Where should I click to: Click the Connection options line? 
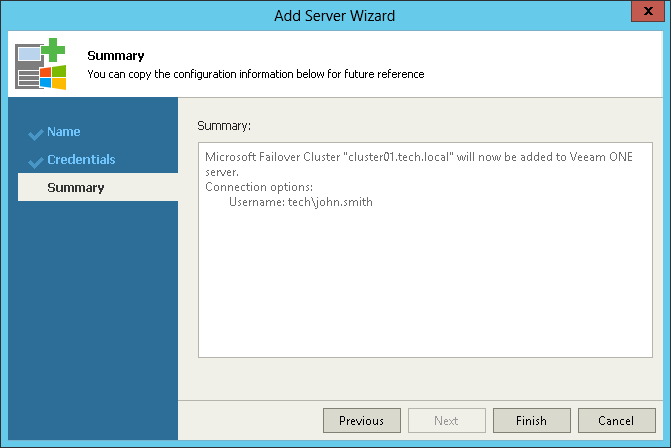[259, 187]
